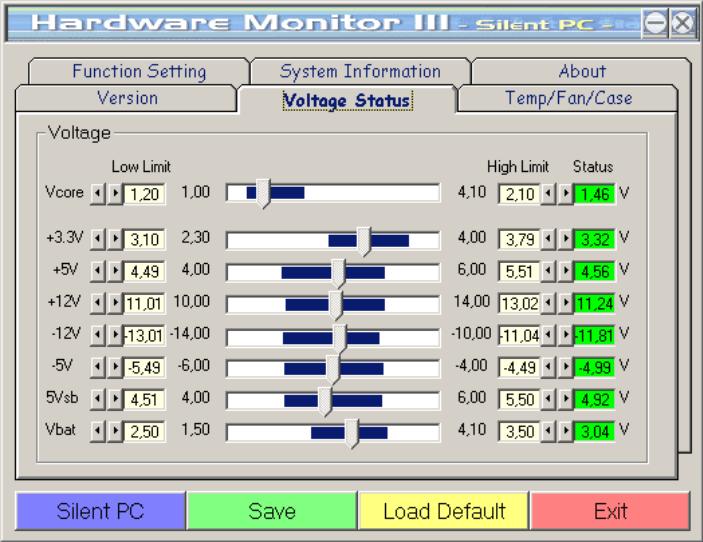Switch to the Version tab
Viewport: 703px width, 542px height.
click(127, 98)
